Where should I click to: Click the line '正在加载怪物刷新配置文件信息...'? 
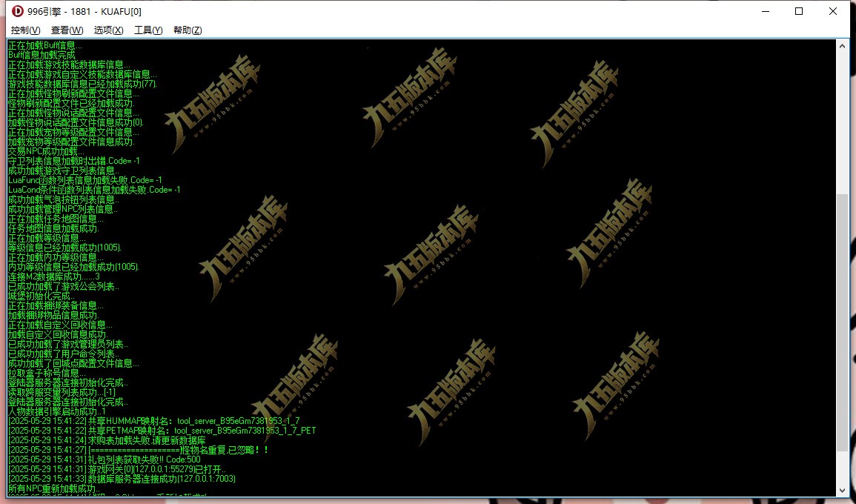click(x=73, y=94)
